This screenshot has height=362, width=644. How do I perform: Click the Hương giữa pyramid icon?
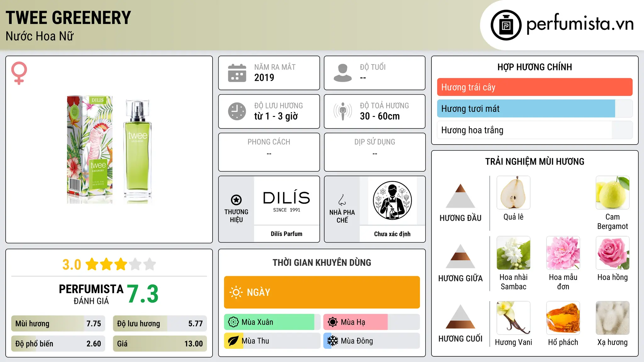pos(460,256)
